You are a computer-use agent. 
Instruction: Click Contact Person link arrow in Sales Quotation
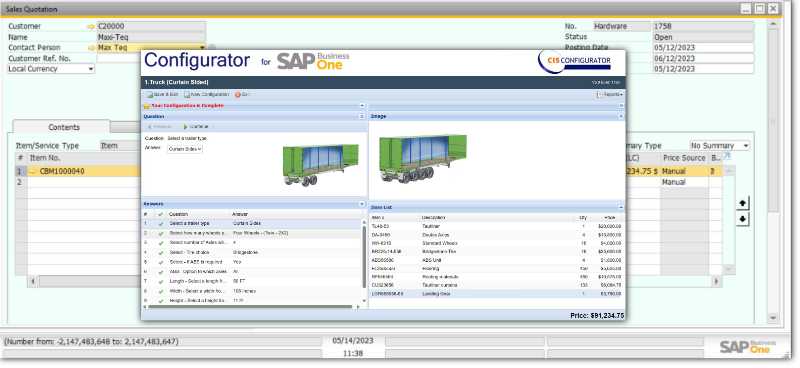point(91,47)
